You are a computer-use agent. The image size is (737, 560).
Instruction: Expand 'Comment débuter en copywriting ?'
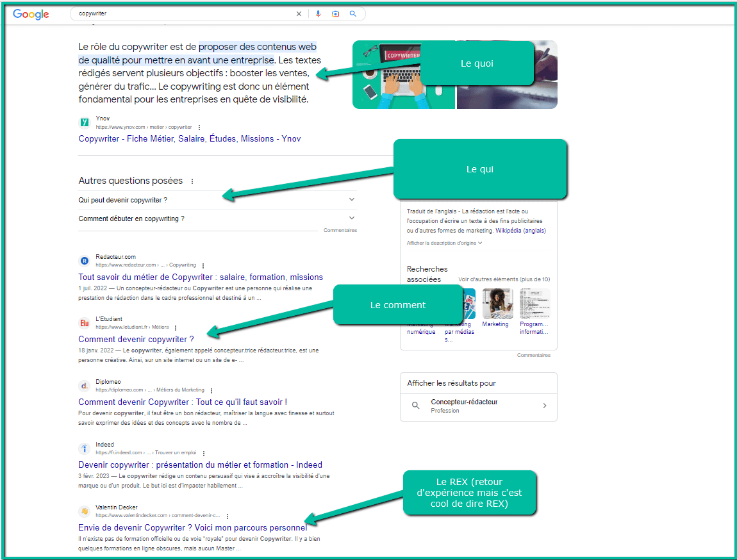351,217
